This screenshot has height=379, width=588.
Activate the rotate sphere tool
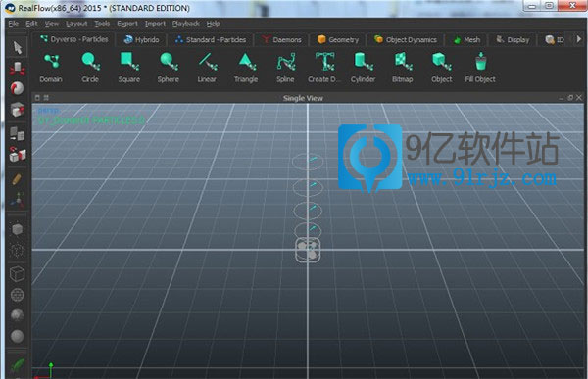(17, 88)
